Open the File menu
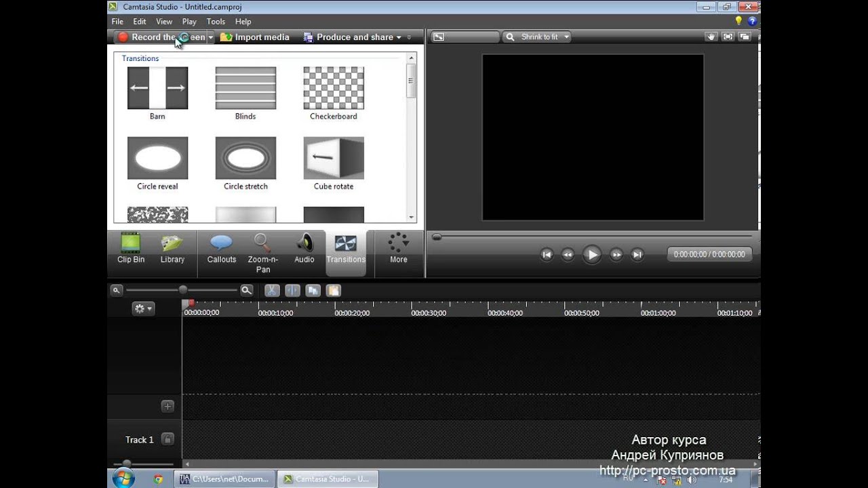The width and height of the screenshot is (868, 488). click(117, 22)
